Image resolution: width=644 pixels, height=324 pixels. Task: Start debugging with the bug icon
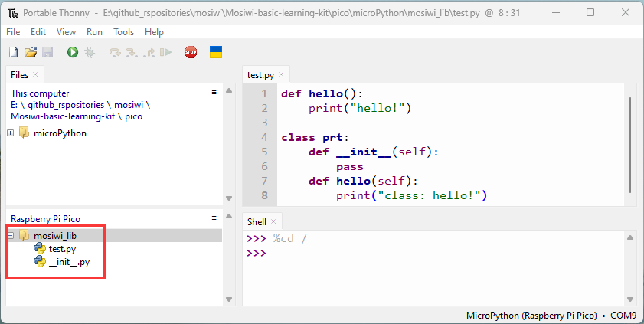point(90,52)
